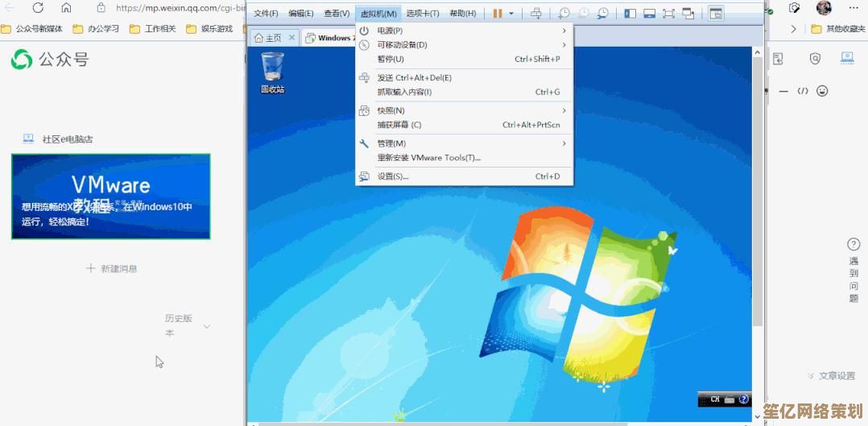This screenshot has height=426, width=868.
Task: Click the take snapshot toolbar icon
Action: pos(564,14)
